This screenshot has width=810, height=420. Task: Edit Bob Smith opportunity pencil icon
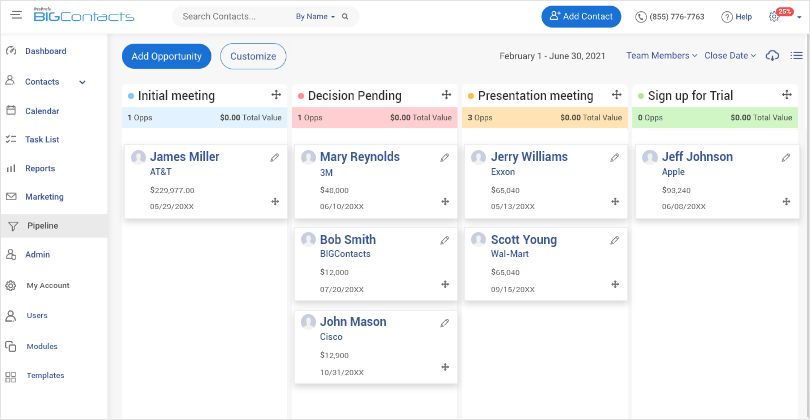point(445,240)
